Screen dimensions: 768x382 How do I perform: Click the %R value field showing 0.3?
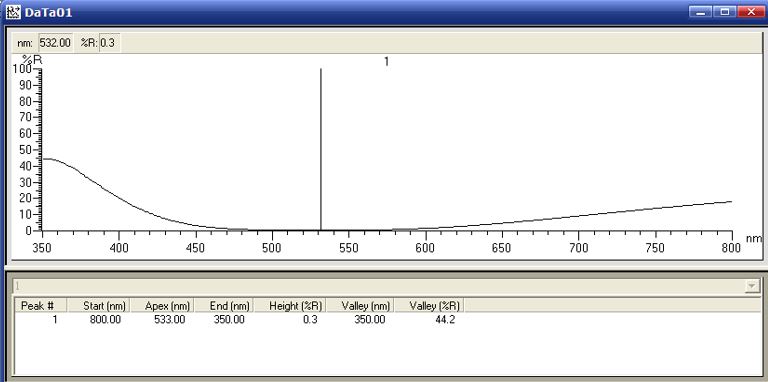pos(109,43)
